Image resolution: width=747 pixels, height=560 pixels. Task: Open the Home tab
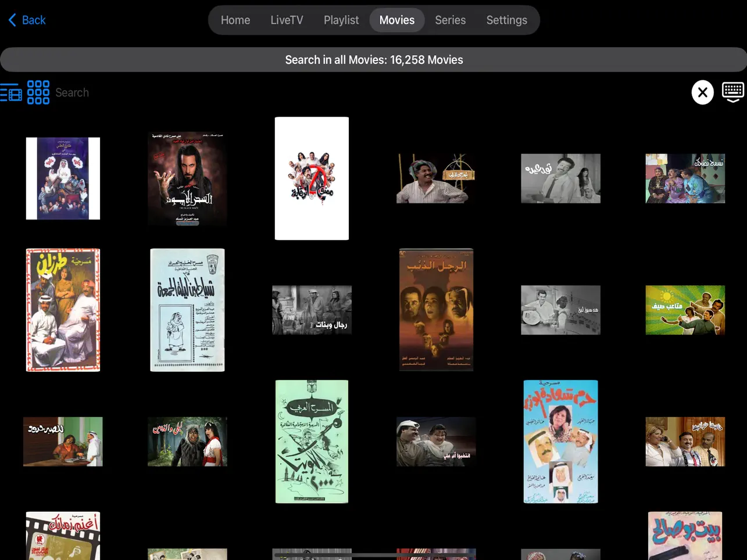[235, 20]
